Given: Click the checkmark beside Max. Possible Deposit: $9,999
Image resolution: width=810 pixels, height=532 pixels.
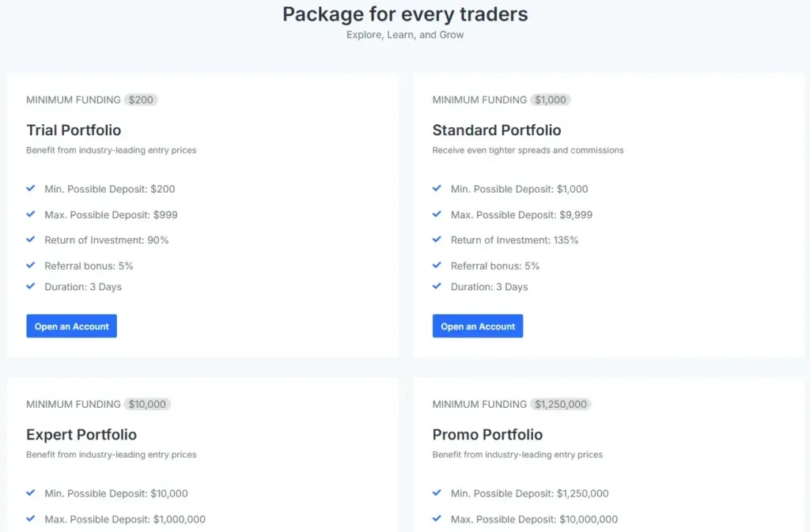Looking at the screenshot, I should coord(437,214).
